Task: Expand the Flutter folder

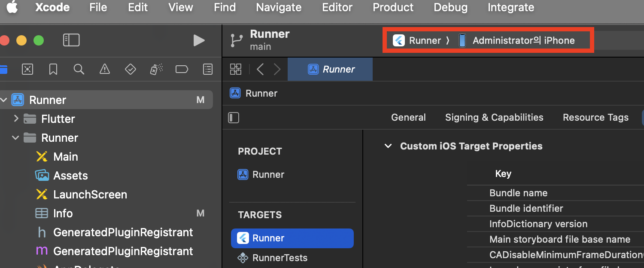Action: coord(16,119)
